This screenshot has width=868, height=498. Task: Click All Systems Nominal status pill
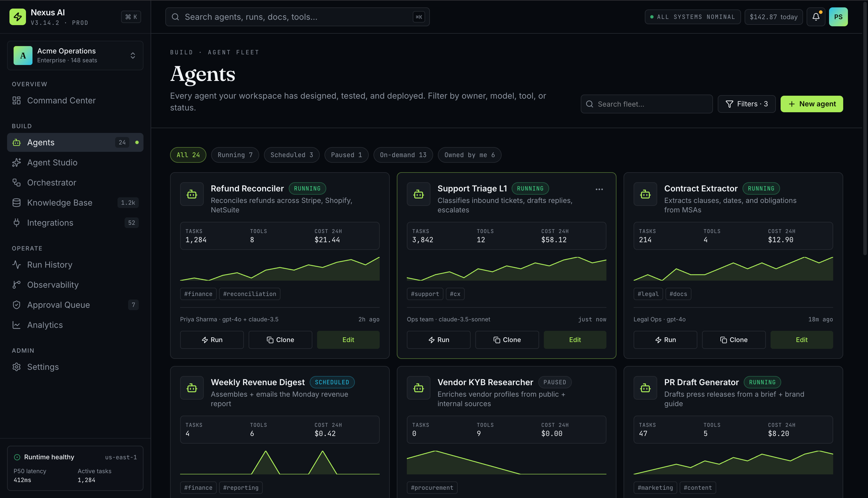pos(693,17)
